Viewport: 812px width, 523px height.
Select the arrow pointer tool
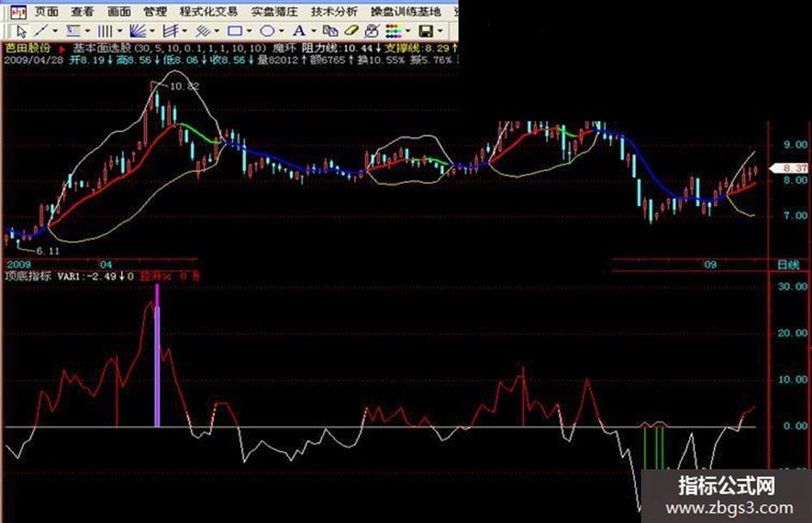tap(21, 32)
